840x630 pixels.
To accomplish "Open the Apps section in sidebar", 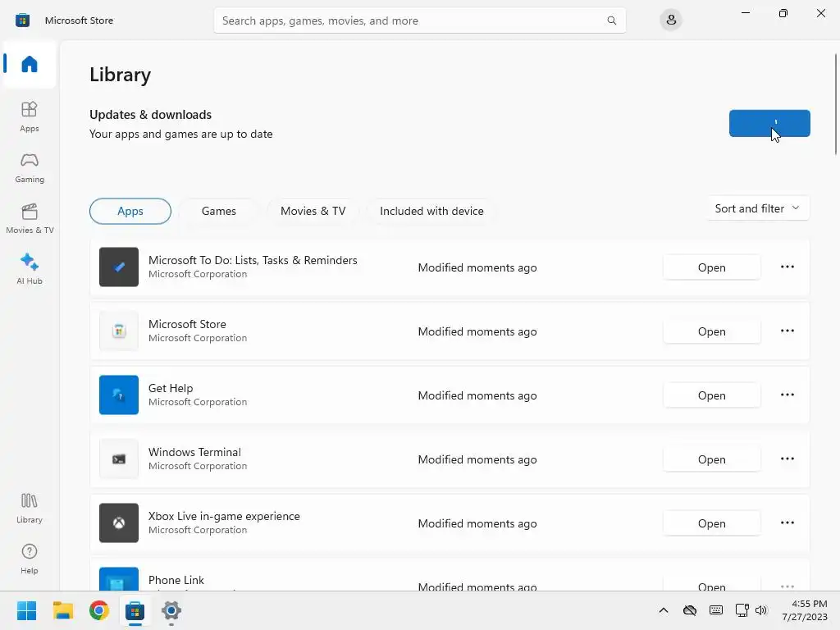I will [30, 116].
